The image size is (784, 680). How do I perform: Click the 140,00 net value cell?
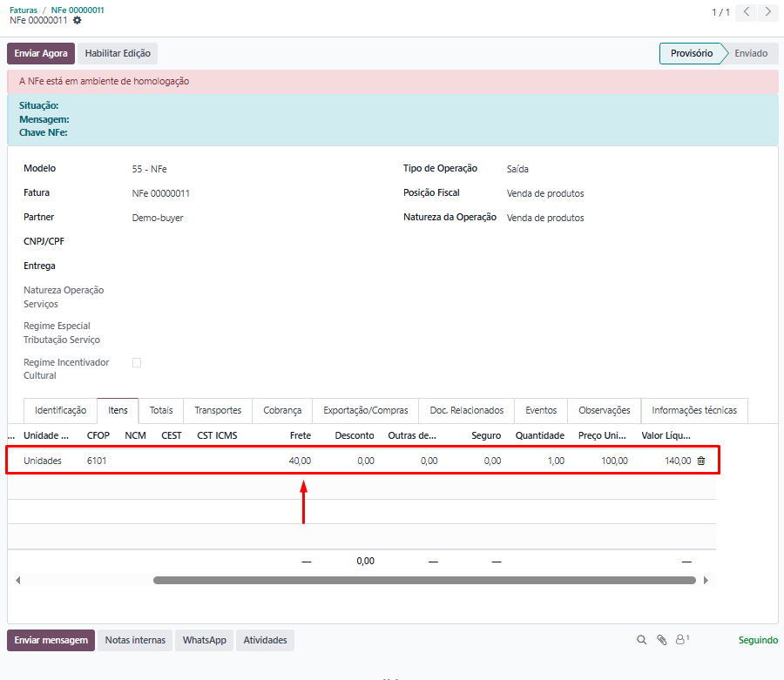point(678,461)
